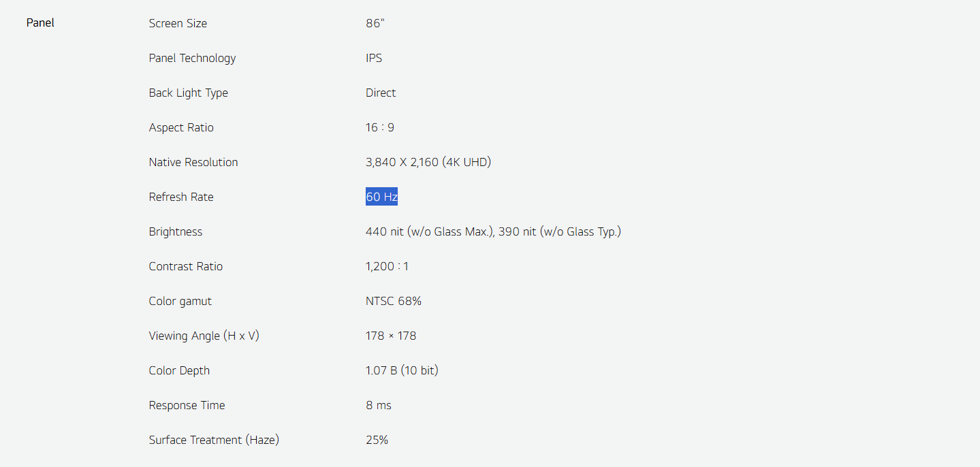Click the 1.07 B (10 bit) value

pos(402,370)
